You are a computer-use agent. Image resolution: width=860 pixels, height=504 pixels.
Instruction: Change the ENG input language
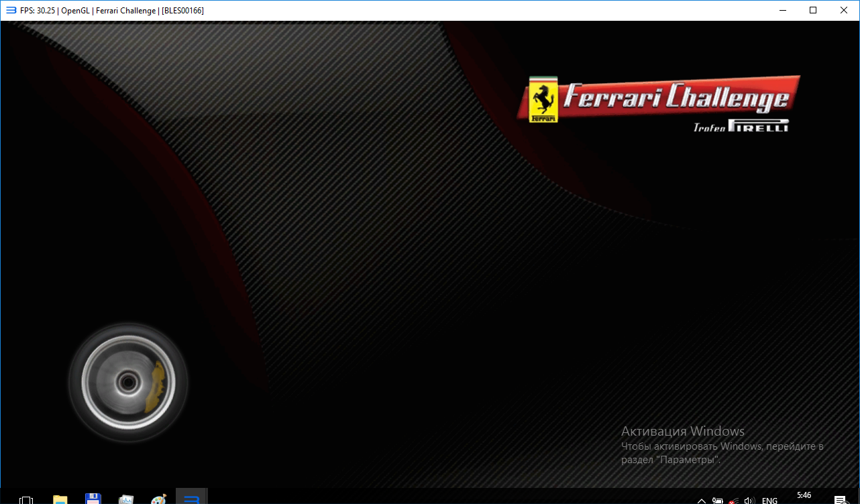(x=770, y=501)
